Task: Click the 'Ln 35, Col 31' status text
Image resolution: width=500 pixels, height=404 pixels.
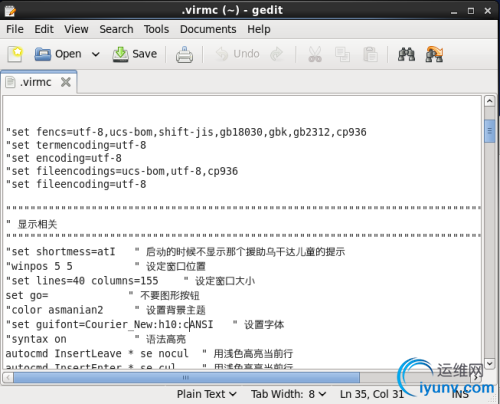Action: [x=372, y=394]
